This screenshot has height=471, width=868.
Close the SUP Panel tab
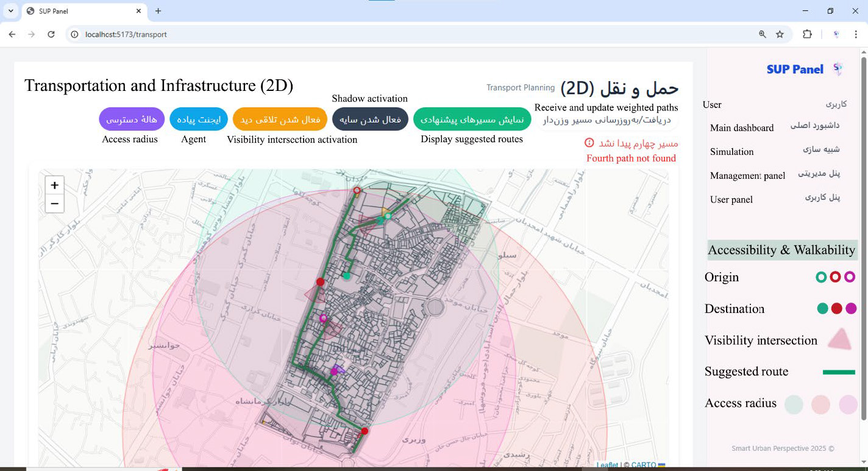coord(139,11)
